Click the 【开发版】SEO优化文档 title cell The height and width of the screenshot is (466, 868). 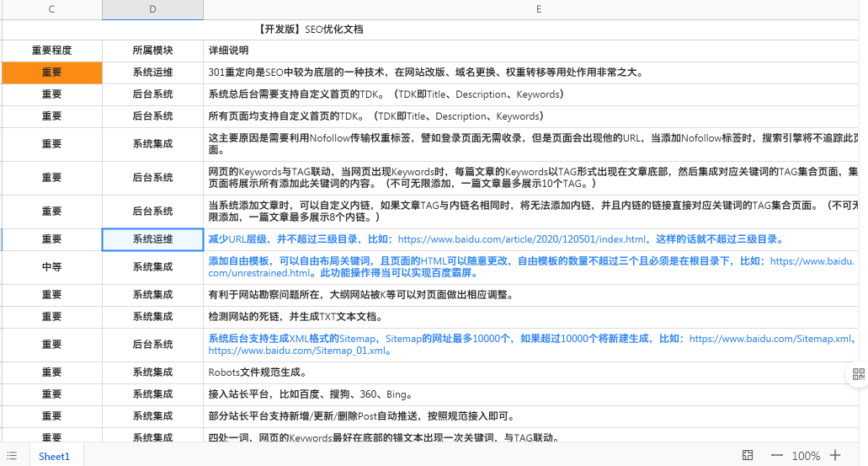pyautogui.click(x=312, y=29)
